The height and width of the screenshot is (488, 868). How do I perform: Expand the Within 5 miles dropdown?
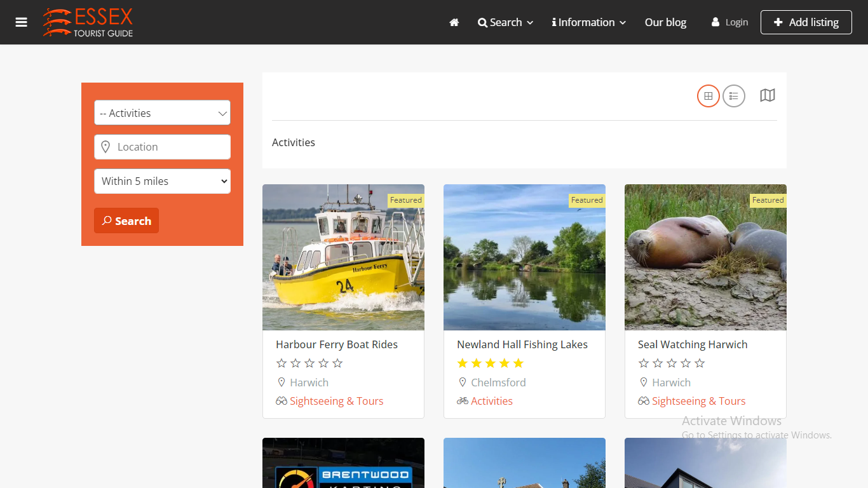pos(162,181)
